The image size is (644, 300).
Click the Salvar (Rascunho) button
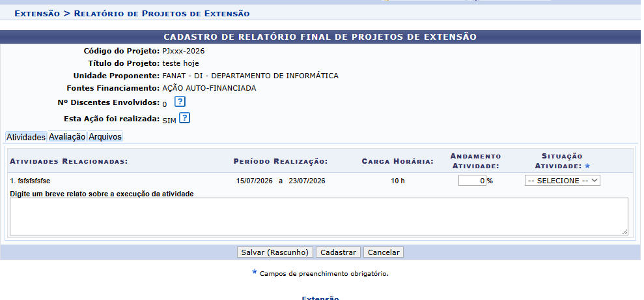275,252
